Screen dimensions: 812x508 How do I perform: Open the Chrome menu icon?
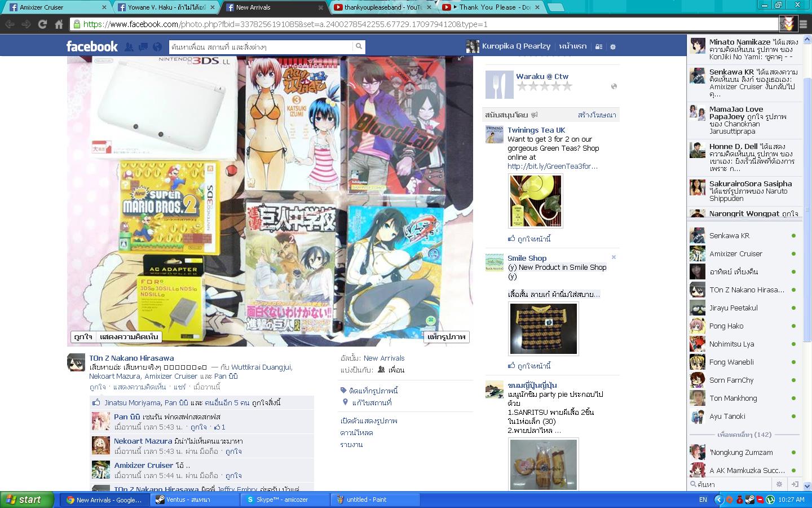(804, 24)
